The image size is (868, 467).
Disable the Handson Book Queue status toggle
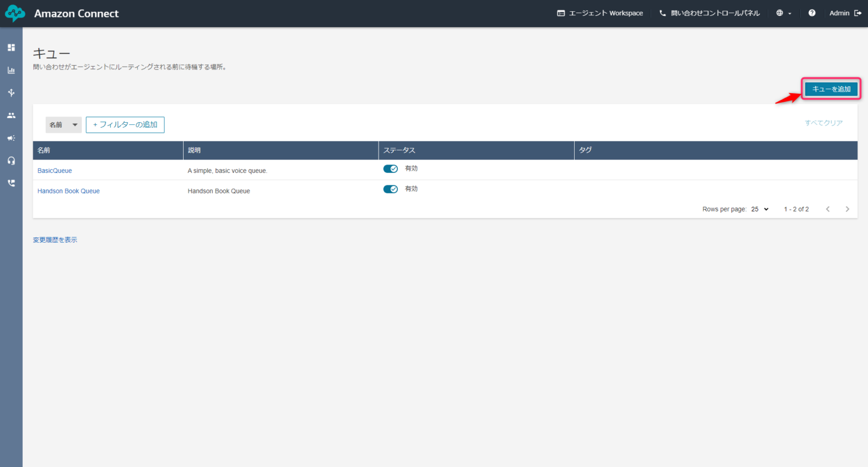(x=390, y=189)
